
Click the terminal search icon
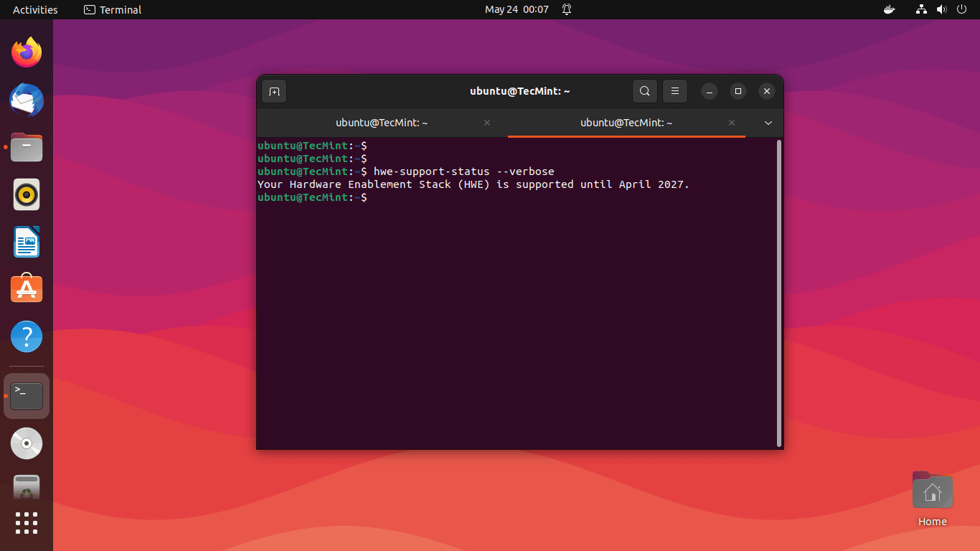[645, 91]
